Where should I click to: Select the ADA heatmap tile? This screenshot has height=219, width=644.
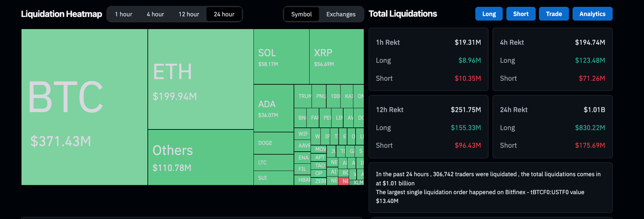(x=274, y=108)
